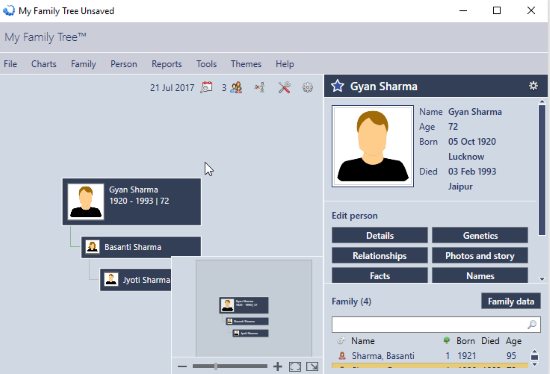Open the Charts menu
Screen dimensions: 550x374
[x=44, y=64]
